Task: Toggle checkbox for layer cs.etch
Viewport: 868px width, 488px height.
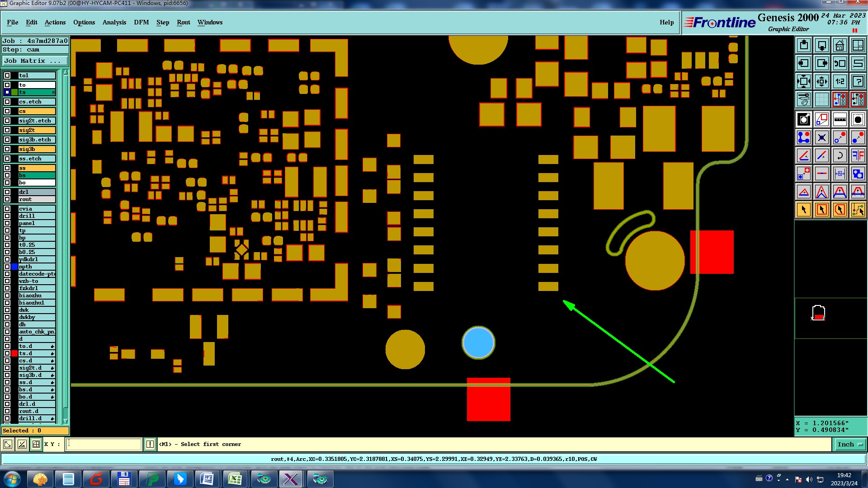Action: point(7,102)
